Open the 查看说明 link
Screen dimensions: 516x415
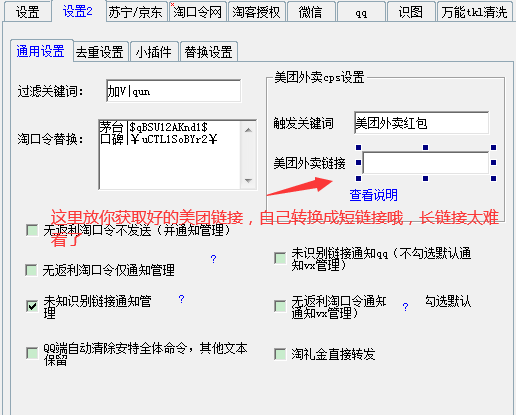point(373,195)
